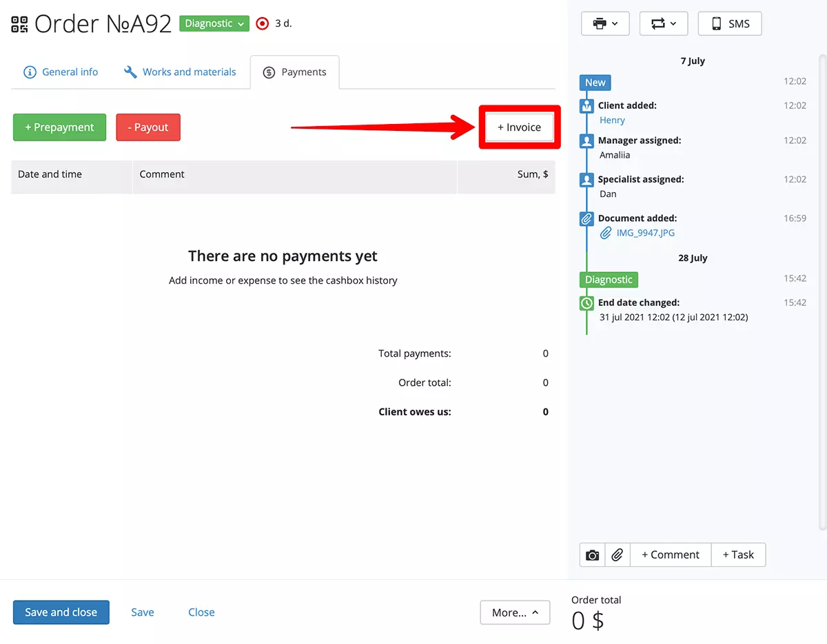Viewport: 827px width, 644px height.
Task: Click the red target deadline icon
Action: tap(262, 23)
